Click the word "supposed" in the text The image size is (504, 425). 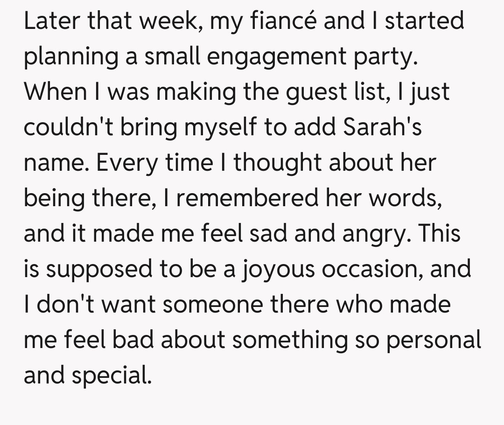click(x=98, y=269)
